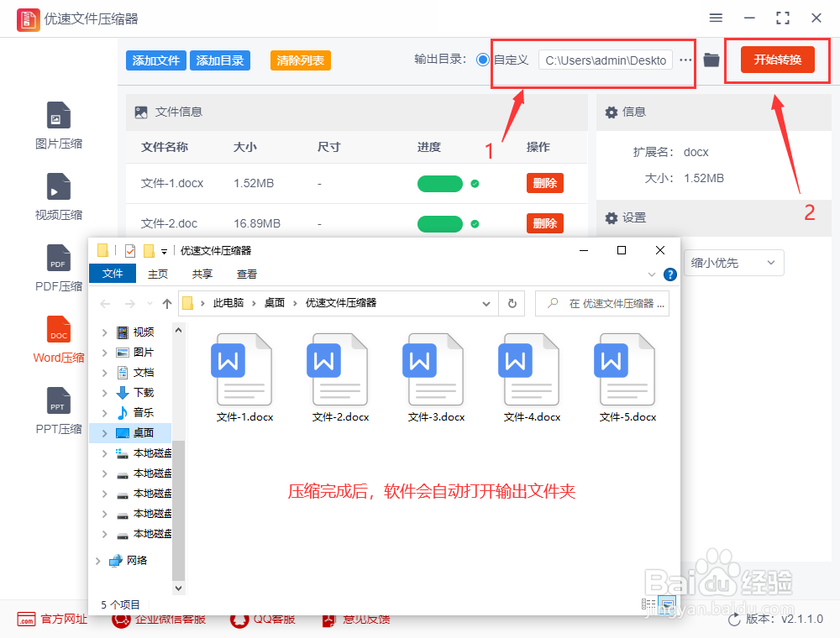Viewport: 840px width, 638px height.
Task: Go forward in Explorer navigation
Action: pyautogui.click(x=129, y=304)
